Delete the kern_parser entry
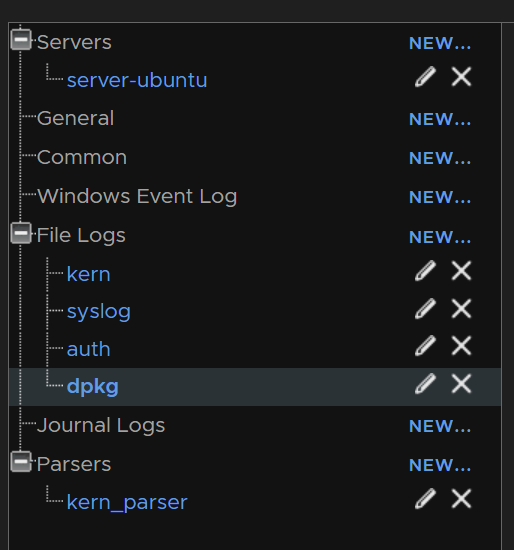This screenshot has width=514, height=550. coord(461,498)
